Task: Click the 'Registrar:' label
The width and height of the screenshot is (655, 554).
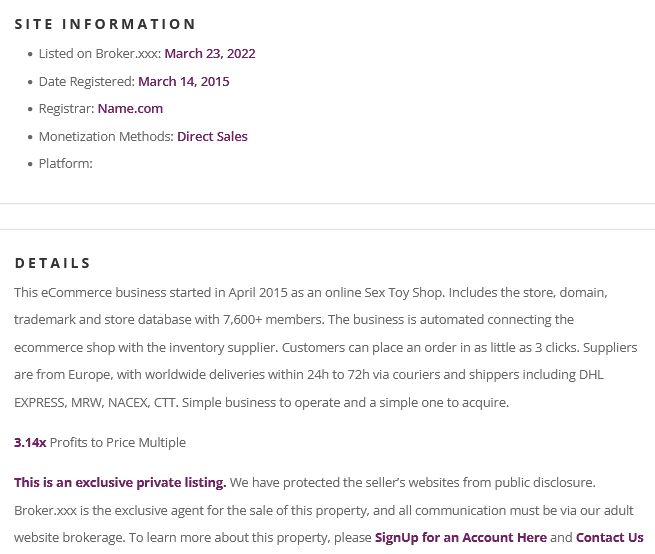Action: [66, 109]
